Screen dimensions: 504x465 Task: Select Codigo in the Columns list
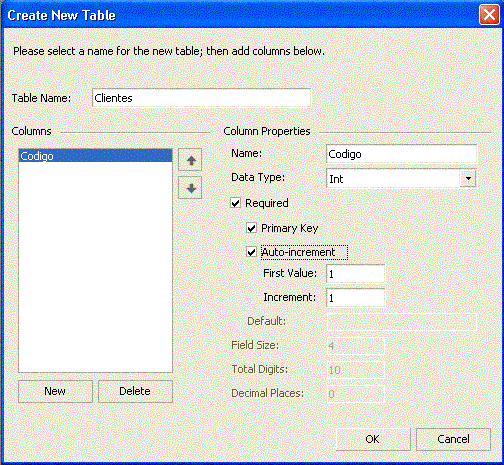[95, 156]
